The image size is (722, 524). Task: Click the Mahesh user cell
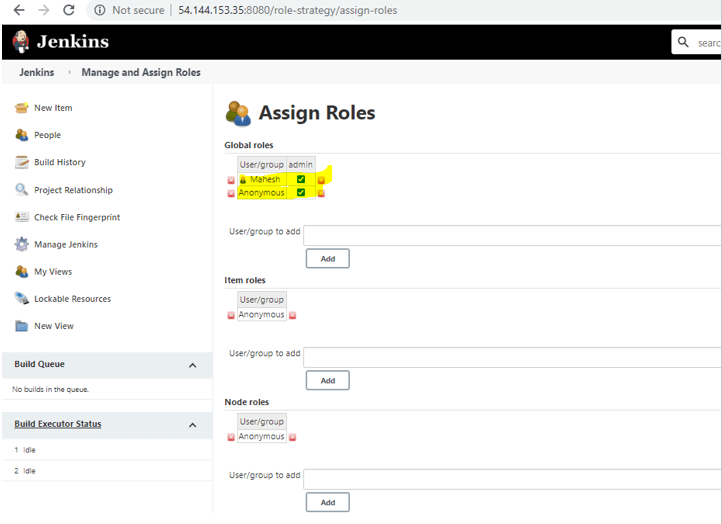tap(262, 179)
